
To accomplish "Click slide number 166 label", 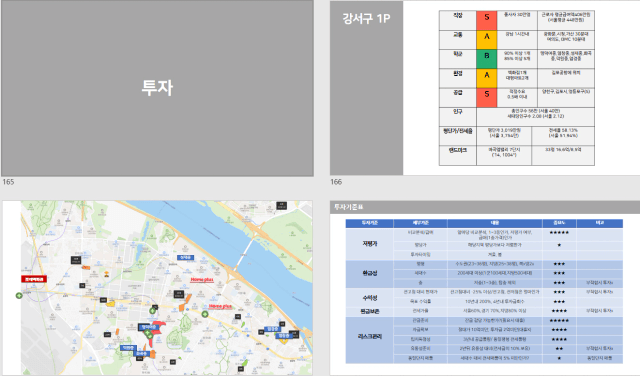I will [x=336, y=182].
